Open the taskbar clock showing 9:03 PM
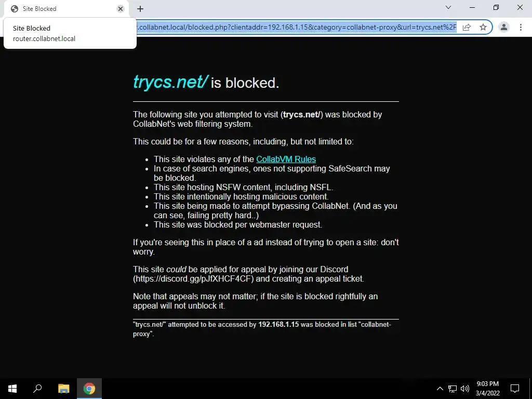532x399 pixels. tap(487, 389)
